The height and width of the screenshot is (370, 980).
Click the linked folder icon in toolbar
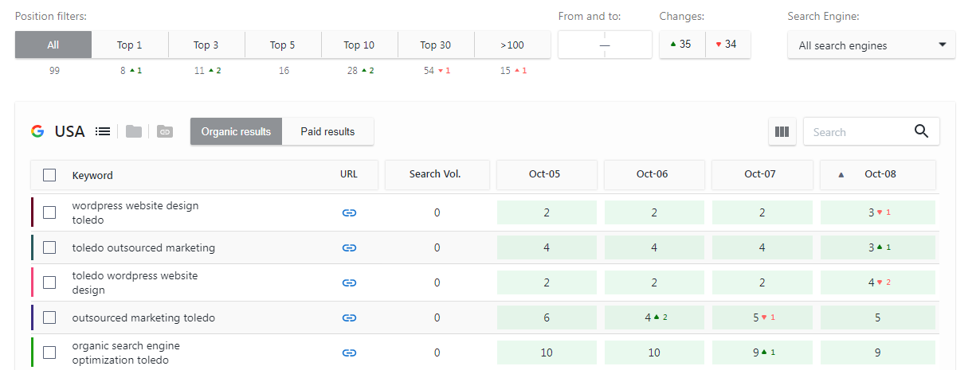coord(165,131)
